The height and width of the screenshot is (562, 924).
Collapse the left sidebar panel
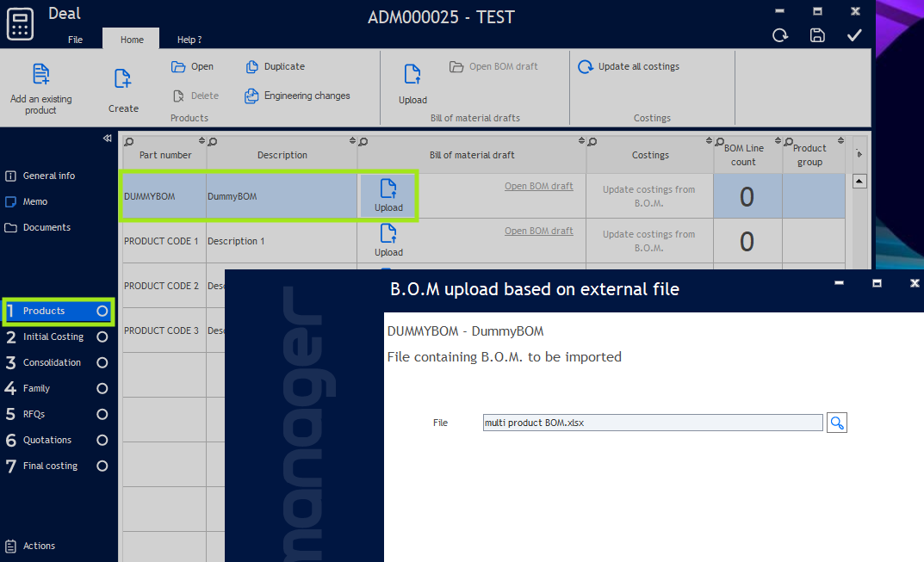pos(107,138)
